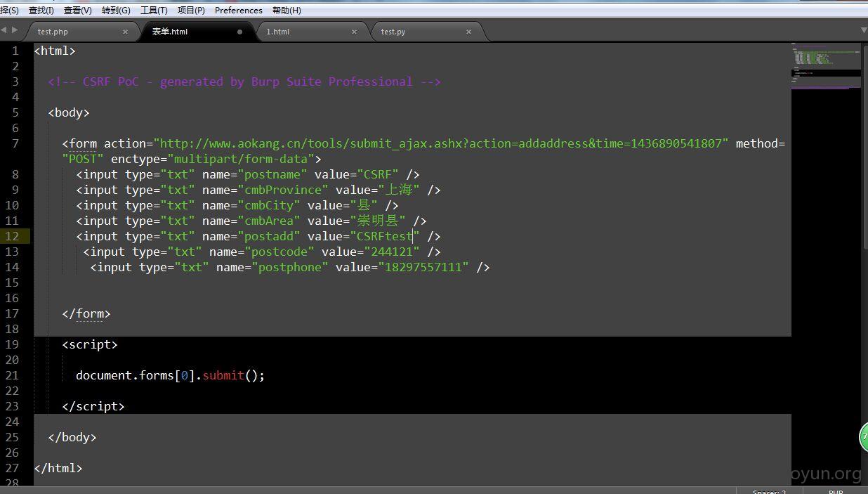Click the "postcode" name attribute
The width and height of the screenshot is (868, 494).
pos(280,252)
